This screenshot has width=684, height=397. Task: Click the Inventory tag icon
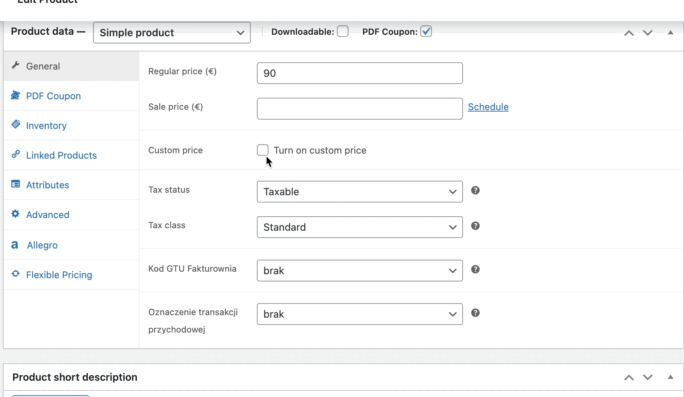click(x=16, y=125)
